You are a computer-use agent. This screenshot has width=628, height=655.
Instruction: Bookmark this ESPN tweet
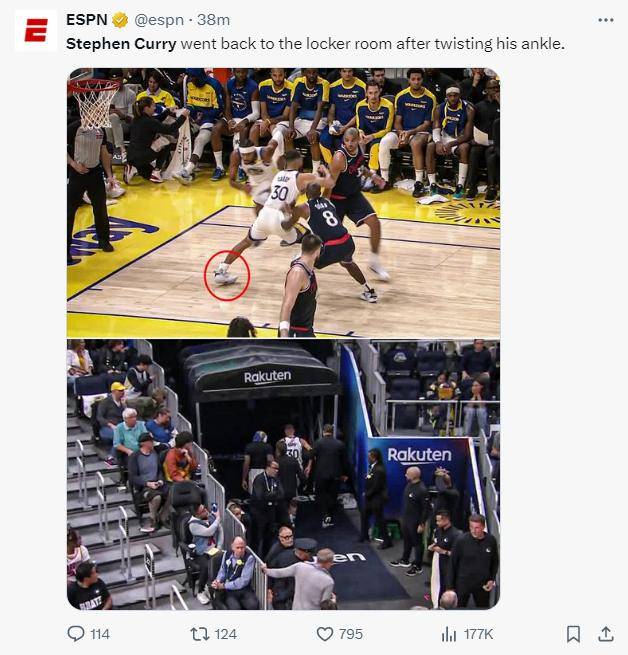pos(573,634)
